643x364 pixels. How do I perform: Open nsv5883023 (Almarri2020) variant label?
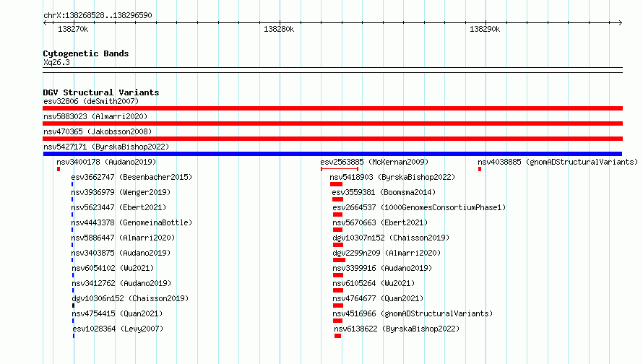pyautogui.click(x=95, y=116)
